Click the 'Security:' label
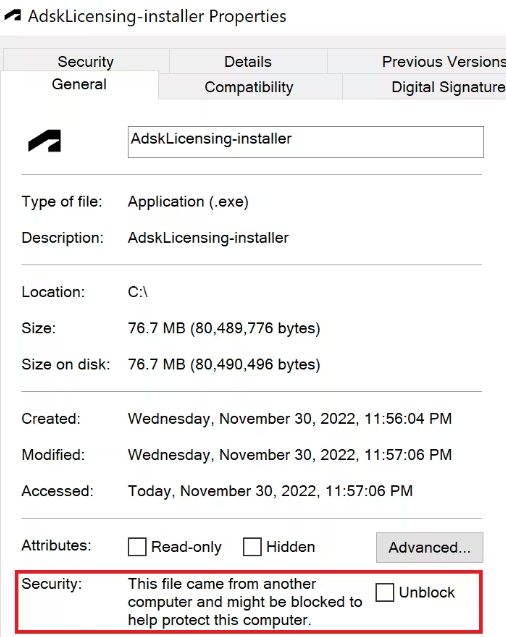 coord(52,584)
